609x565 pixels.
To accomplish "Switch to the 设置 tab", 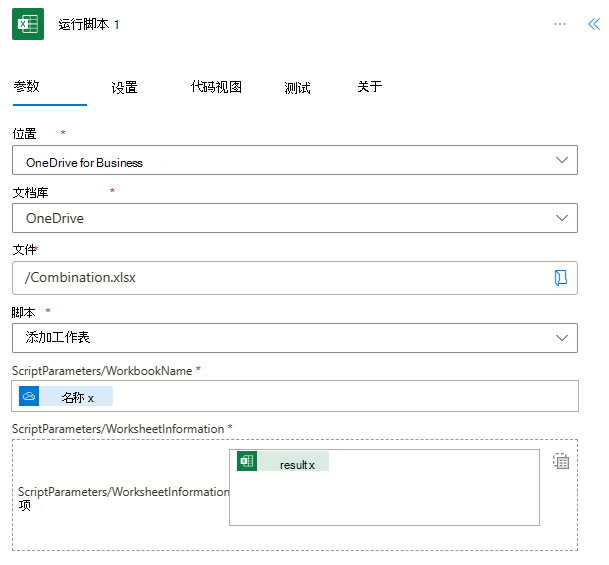I will click(x=124, y=87).
